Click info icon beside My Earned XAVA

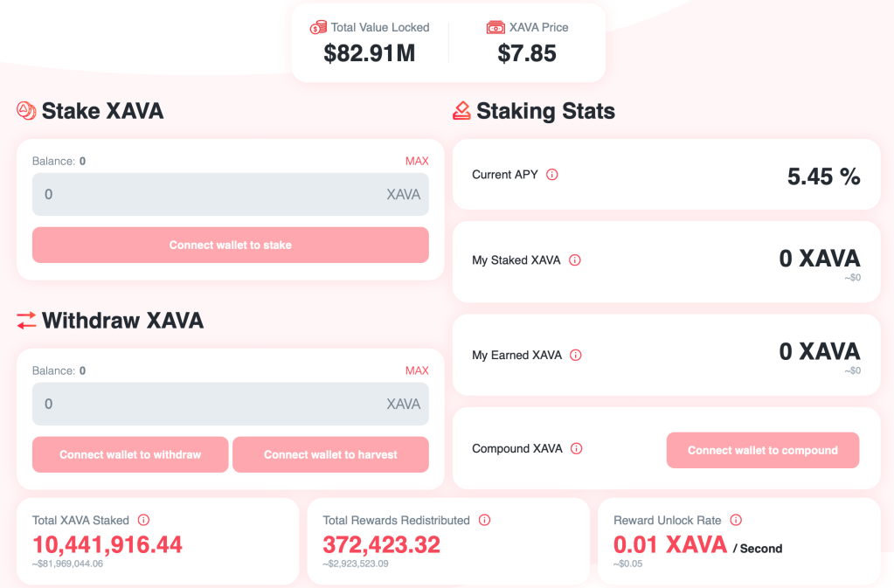click(575, 356)
